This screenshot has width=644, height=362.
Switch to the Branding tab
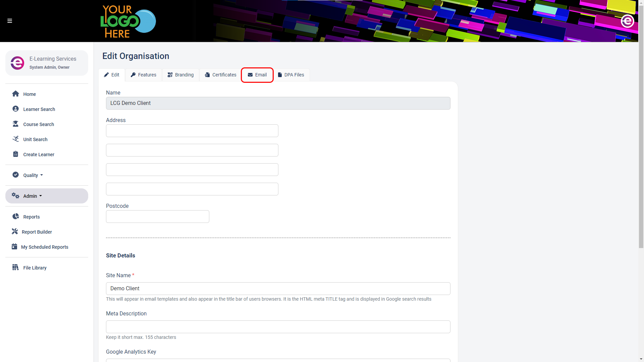181,75
